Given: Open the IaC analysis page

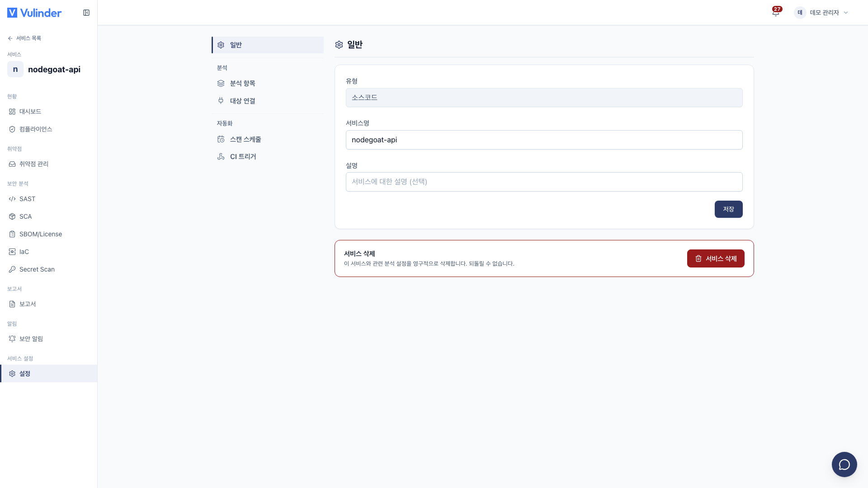Looking at the screenshot, I should [49, 252].
